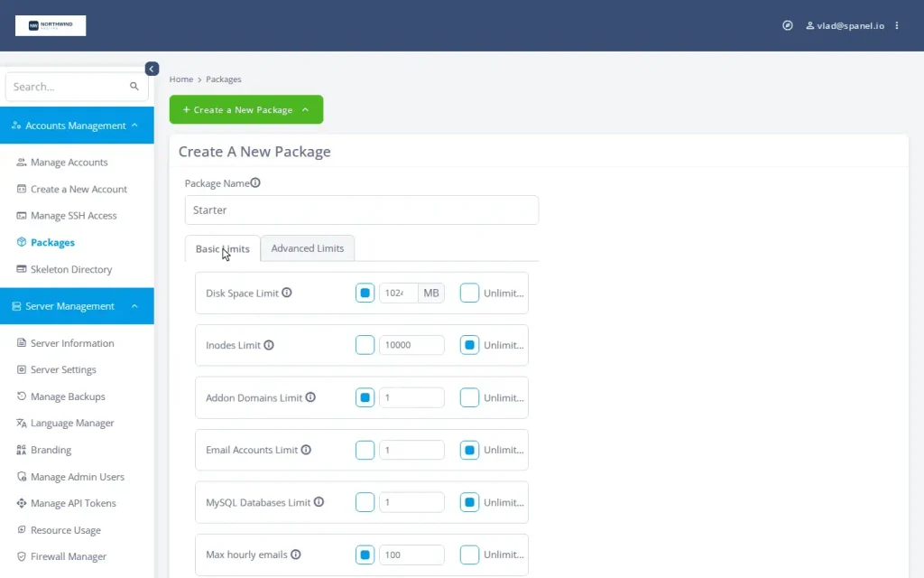
Task: Collapse the sidebar with arrow button
Action: point(152,69)
